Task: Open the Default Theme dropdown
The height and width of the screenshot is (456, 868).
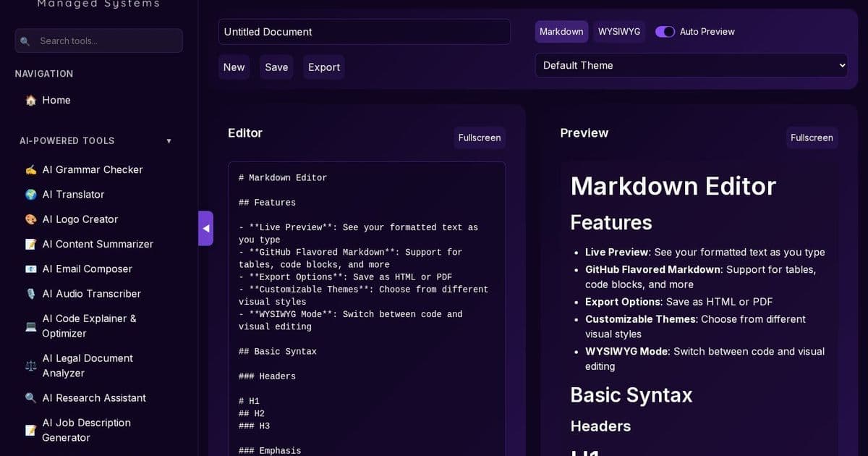Action: pos(691,65)
